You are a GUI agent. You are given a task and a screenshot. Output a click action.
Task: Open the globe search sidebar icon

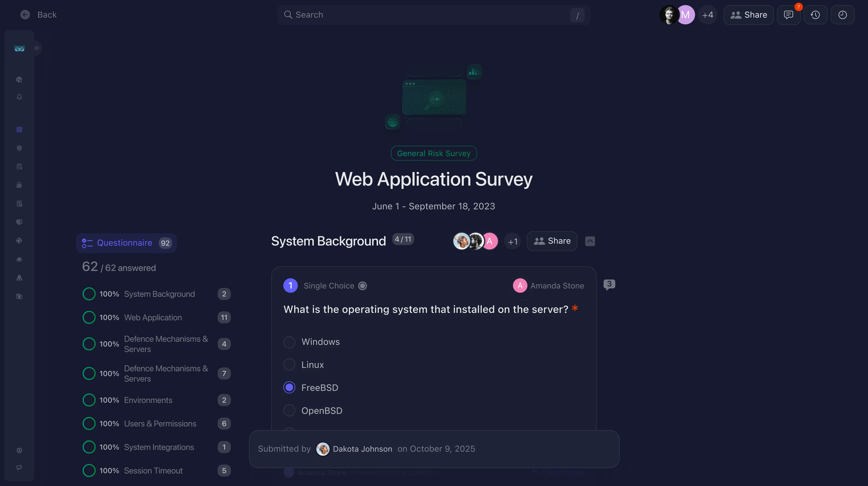(x=19, y=80)
